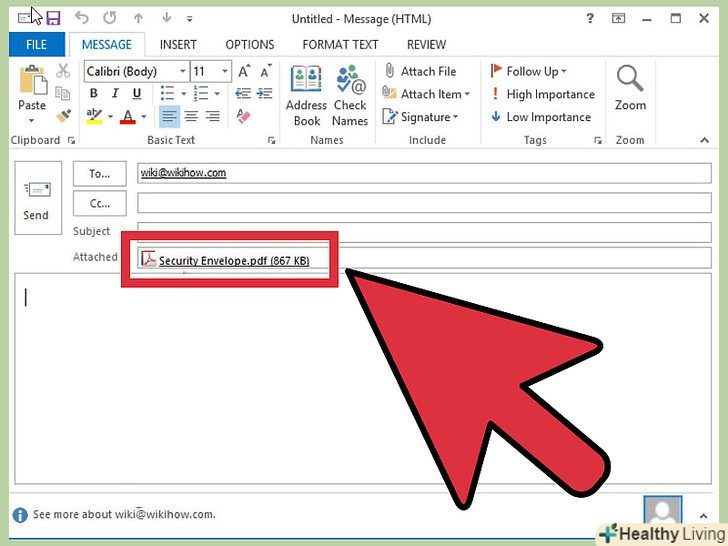The width and height of the screenshot is (728, 546).
Task: Open the Attach Item menu
Action: (x=426, y=94)
